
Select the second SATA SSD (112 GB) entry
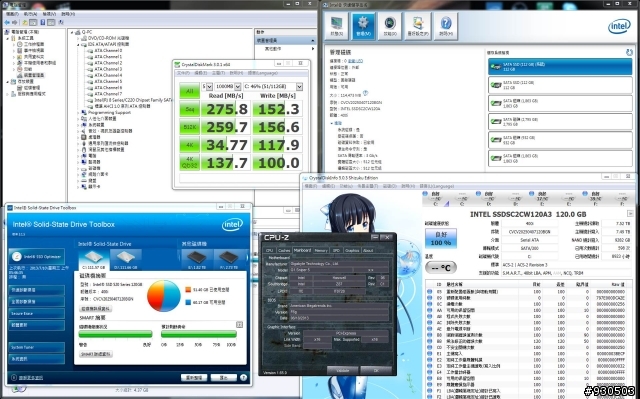(x=560, y=85)
